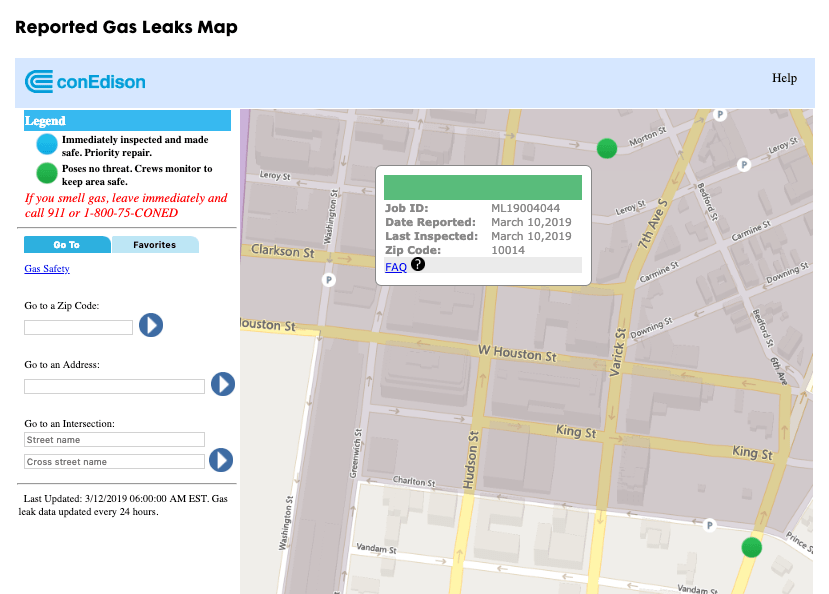
Task: Submit the zip code search arrow
Action: pos(150,325)
